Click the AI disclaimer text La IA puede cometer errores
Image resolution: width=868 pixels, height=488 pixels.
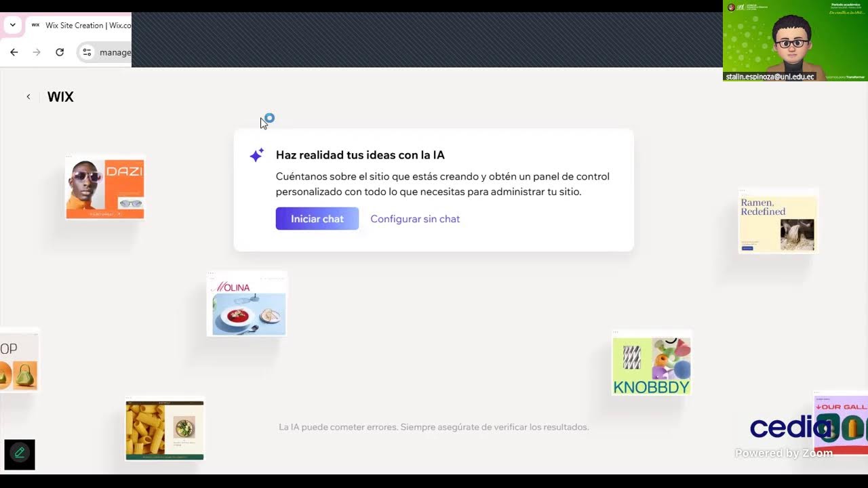click(x=434, y=427)
